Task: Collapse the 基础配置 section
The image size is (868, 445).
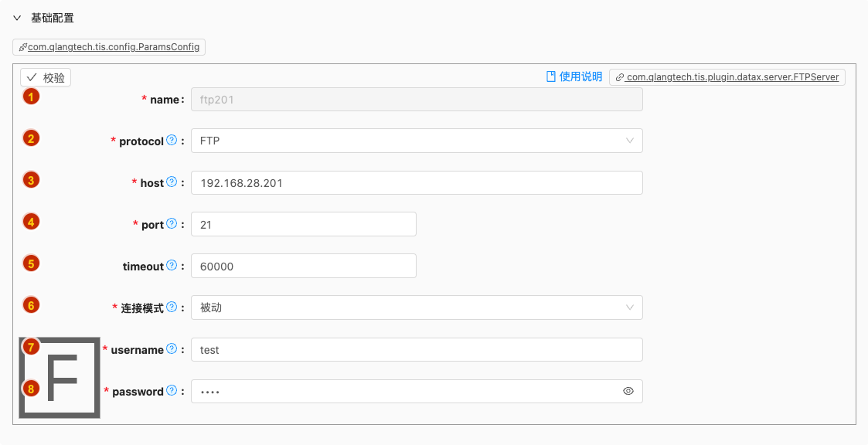Action: (17, 18)
